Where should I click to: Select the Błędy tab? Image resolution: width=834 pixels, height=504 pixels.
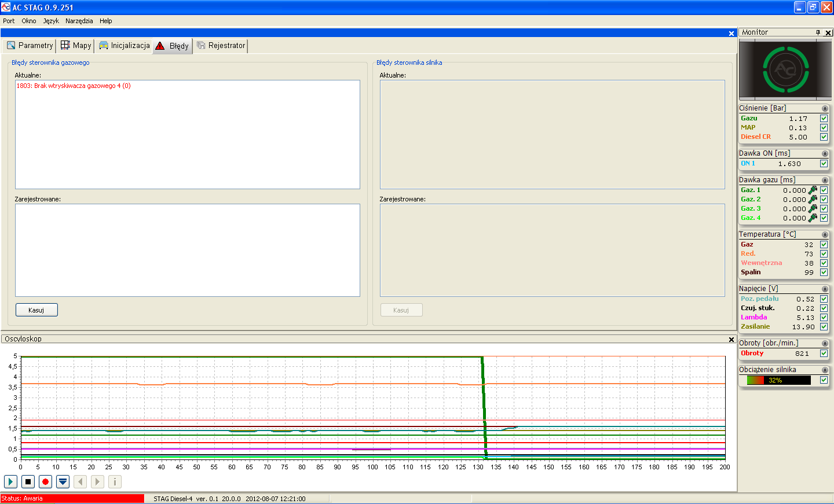(173, 46)
